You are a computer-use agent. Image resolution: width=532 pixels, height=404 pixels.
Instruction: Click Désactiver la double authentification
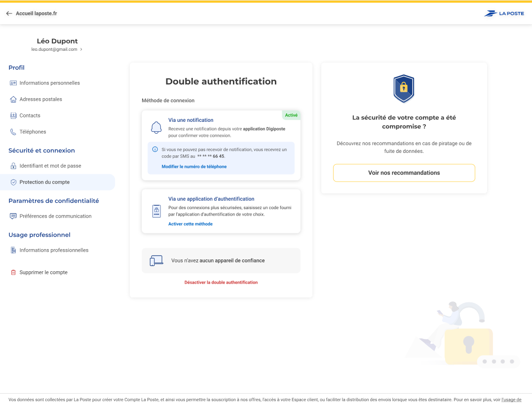(x=221, y=282)
